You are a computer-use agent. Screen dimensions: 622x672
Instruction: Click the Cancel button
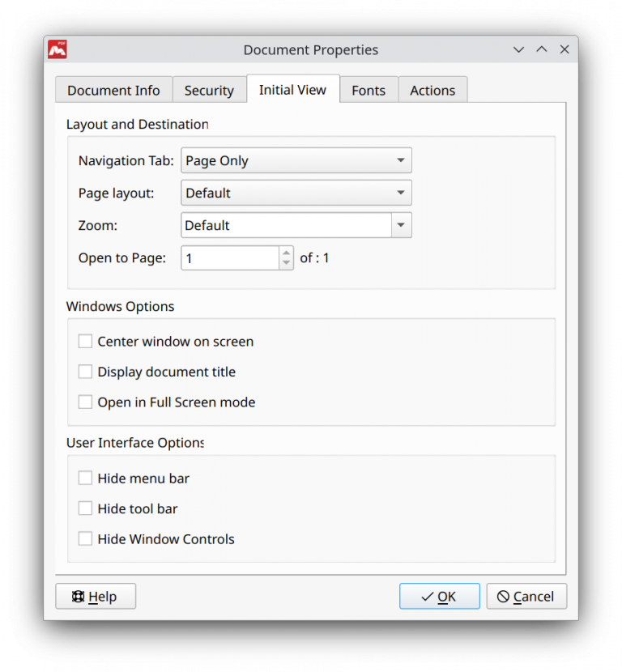(x=526, y=597)
